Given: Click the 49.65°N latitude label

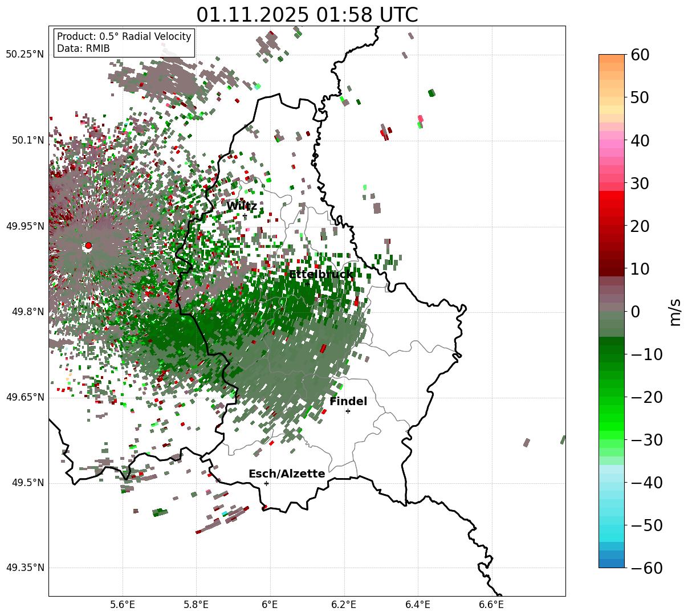Looking at the screenshot, I should 25,397.
